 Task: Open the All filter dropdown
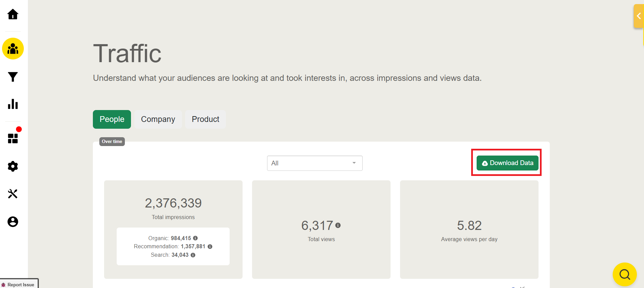click(x=315, y=163)
